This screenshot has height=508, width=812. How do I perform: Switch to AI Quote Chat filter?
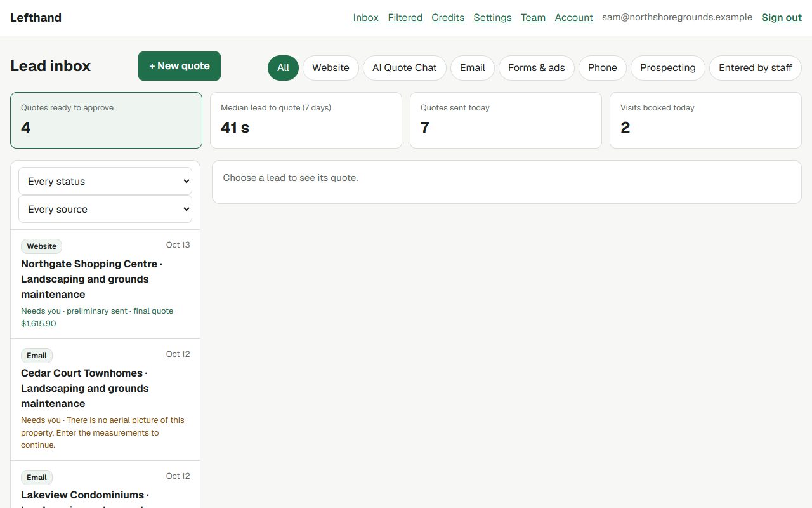click(405, 68)
